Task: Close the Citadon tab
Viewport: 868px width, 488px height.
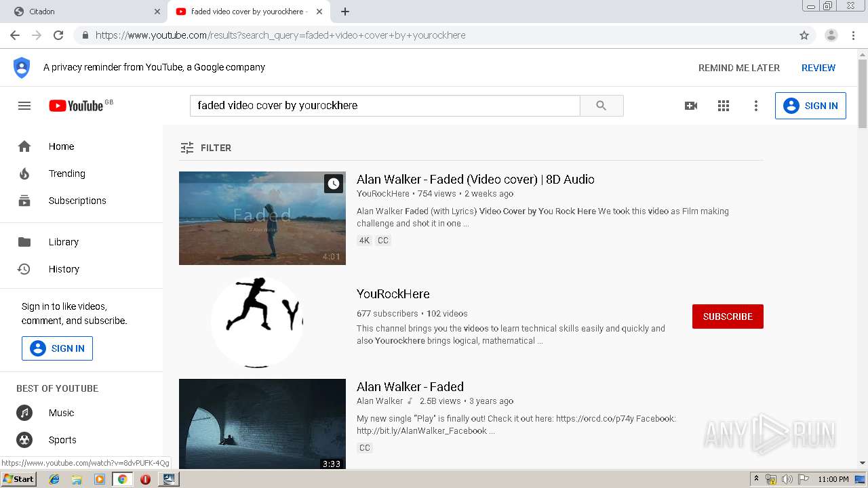Action: click(x=157, y=12)
